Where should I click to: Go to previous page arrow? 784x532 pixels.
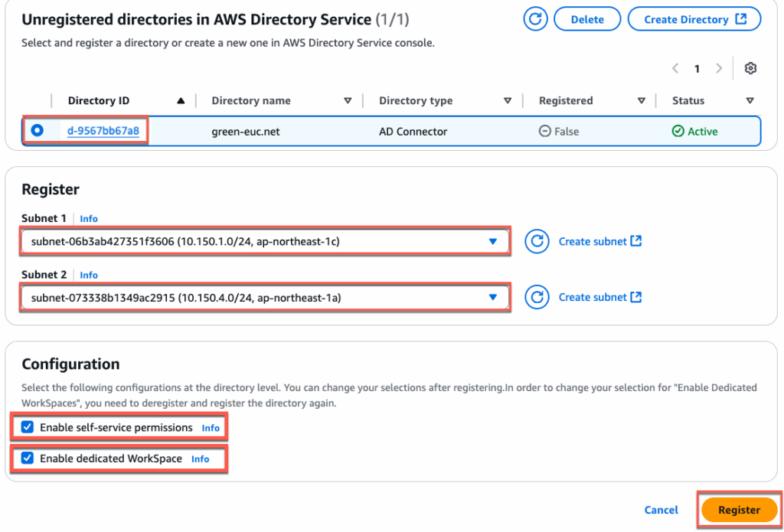tap(675, 69)
